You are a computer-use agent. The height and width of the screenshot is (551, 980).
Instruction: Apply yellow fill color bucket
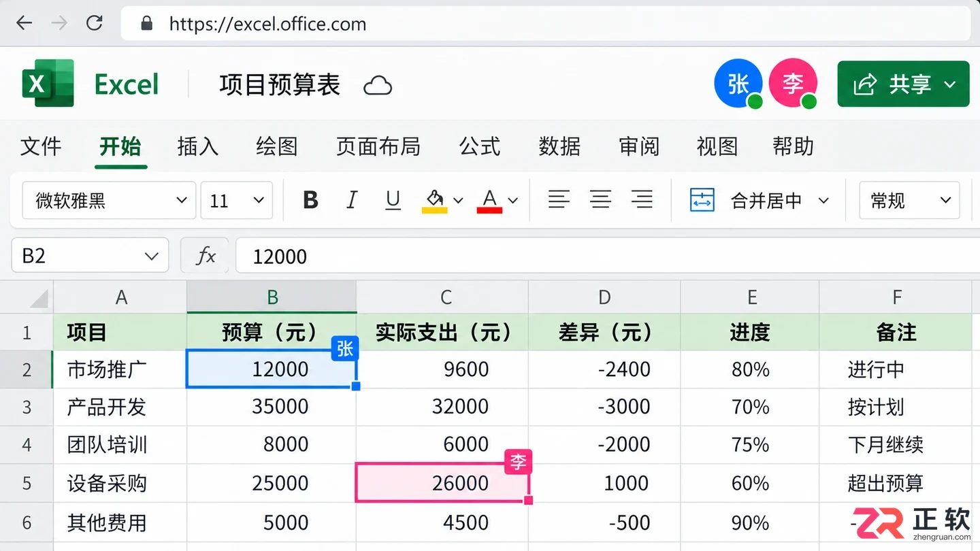(434, 200)
